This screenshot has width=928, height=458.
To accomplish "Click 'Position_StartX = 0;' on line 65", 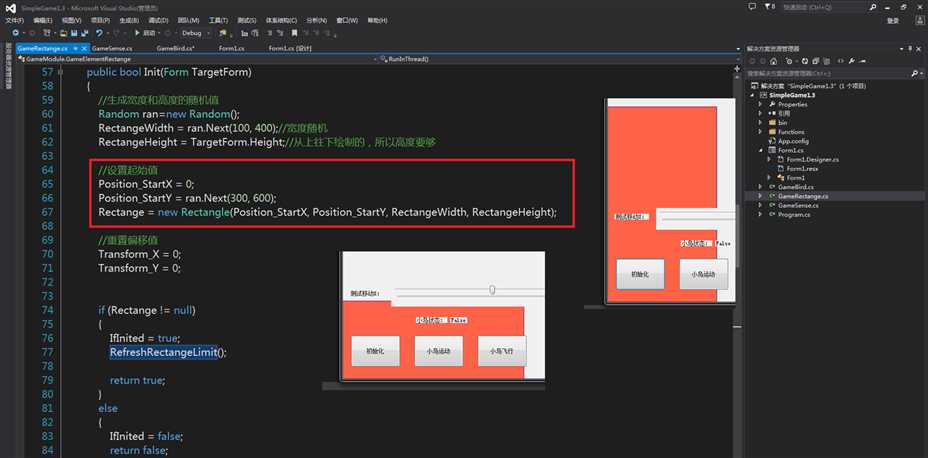I will (146, 184).
